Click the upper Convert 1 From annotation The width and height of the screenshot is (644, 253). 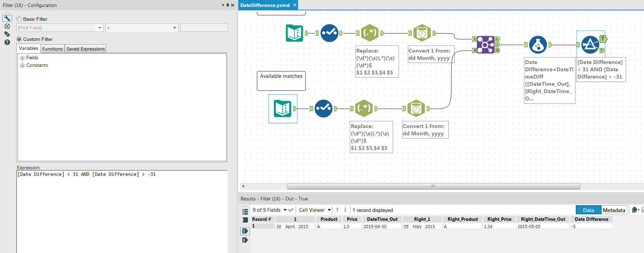431,54
